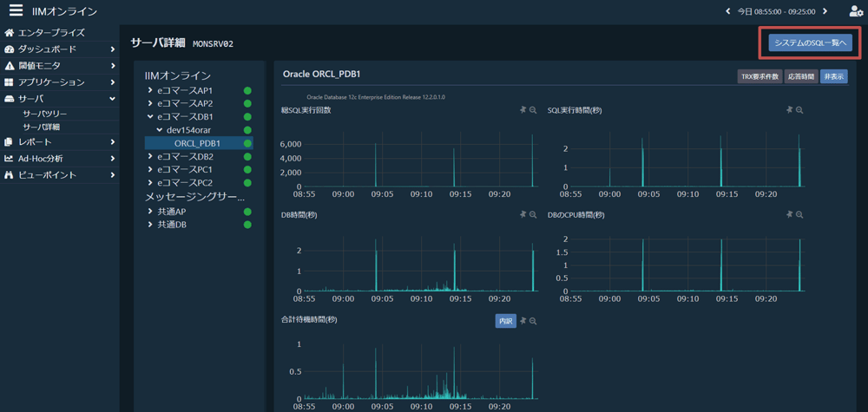This screenshot has width=868, height=412.
Task: Click the 閾値モニタ warning icon
Action: (x=9, y=66)
